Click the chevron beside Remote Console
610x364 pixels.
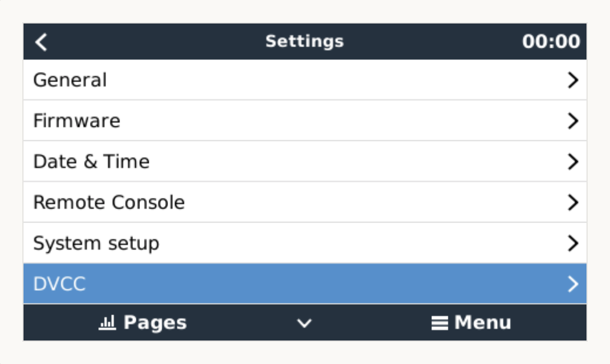coord(573,203)
